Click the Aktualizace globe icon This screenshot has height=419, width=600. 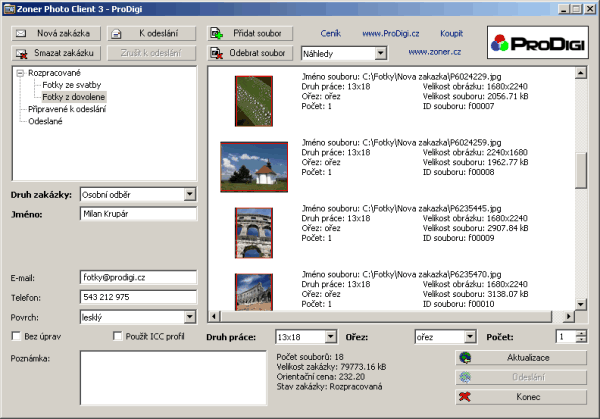pos(465,358)
